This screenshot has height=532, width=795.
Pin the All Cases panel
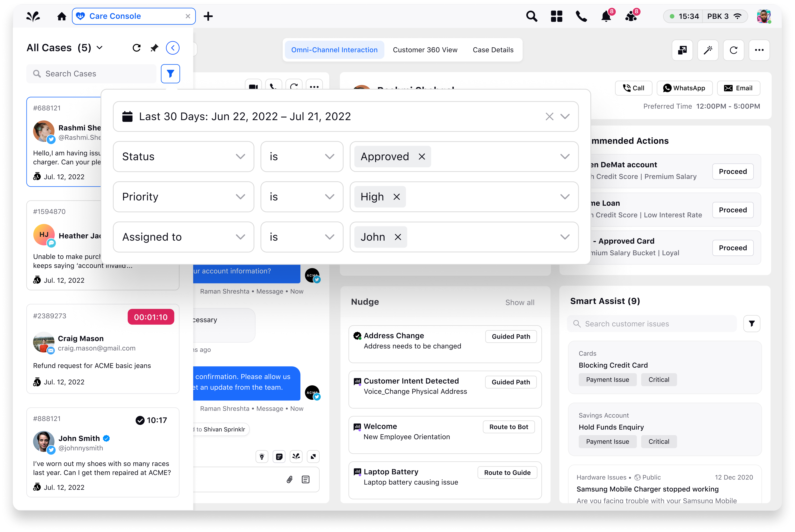(154, 48)
